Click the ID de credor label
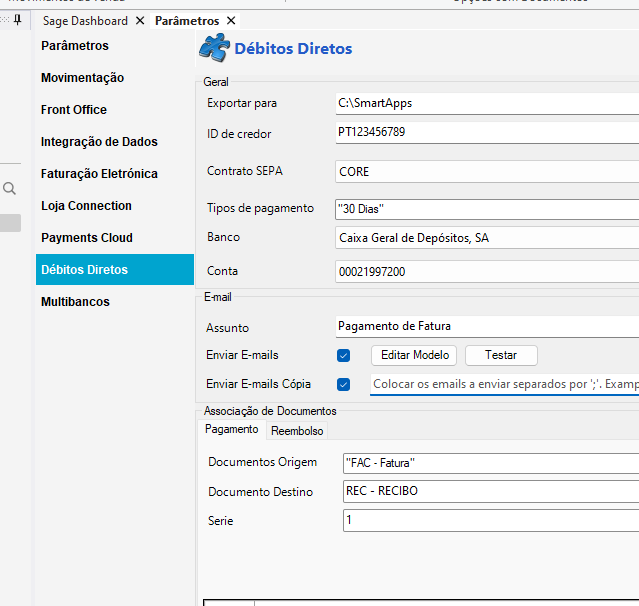639x606 pixels. [x=239, y=134]
